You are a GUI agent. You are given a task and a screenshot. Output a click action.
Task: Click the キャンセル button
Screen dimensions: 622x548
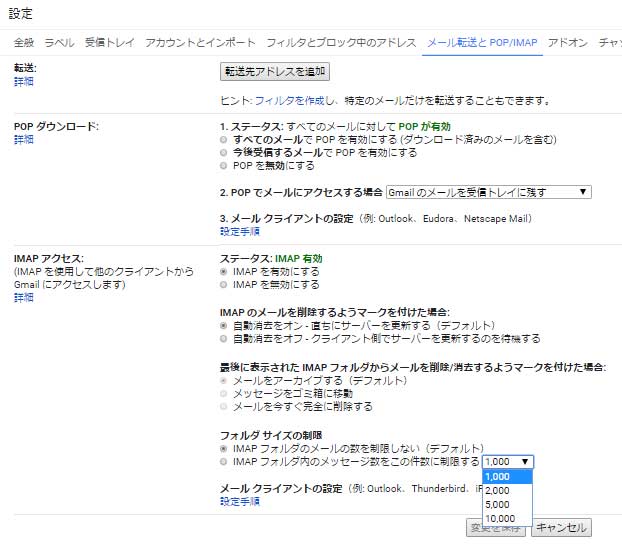click(x=560, y=527)
